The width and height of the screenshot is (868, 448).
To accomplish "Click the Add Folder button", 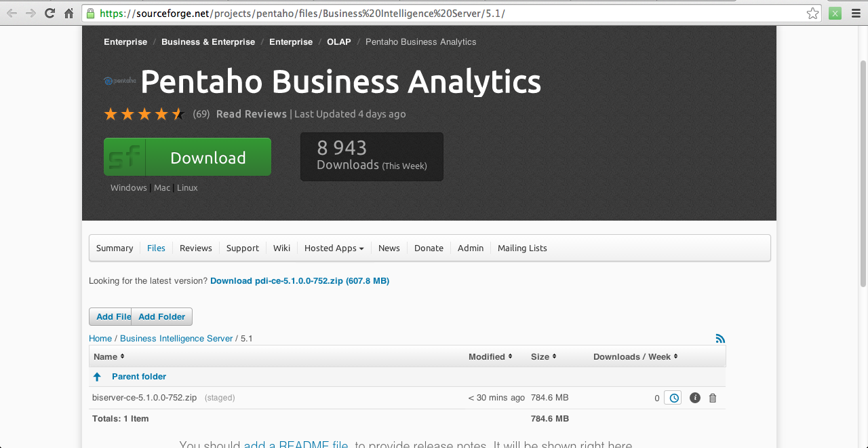I will (162, 316).
